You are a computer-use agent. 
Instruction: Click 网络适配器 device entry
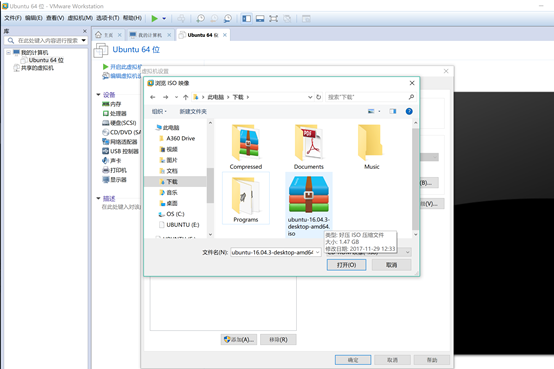120,142
